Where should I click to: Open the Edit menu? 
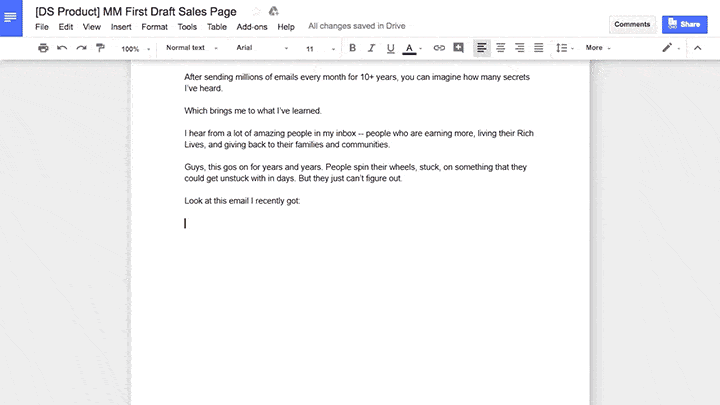click(x=66, y=27)
